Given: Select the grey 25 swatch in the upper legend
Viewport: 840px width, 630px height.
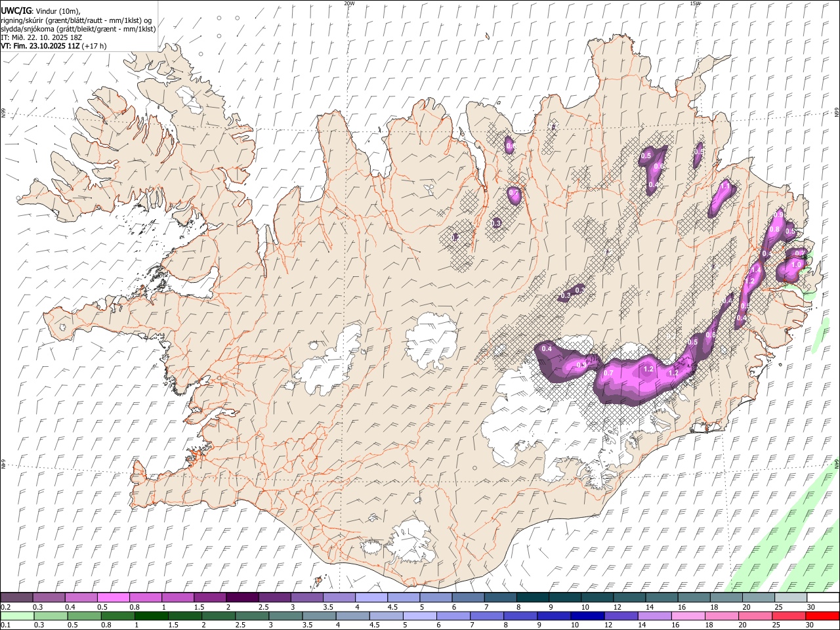Looking at the screenshot, I should [790, 597].
